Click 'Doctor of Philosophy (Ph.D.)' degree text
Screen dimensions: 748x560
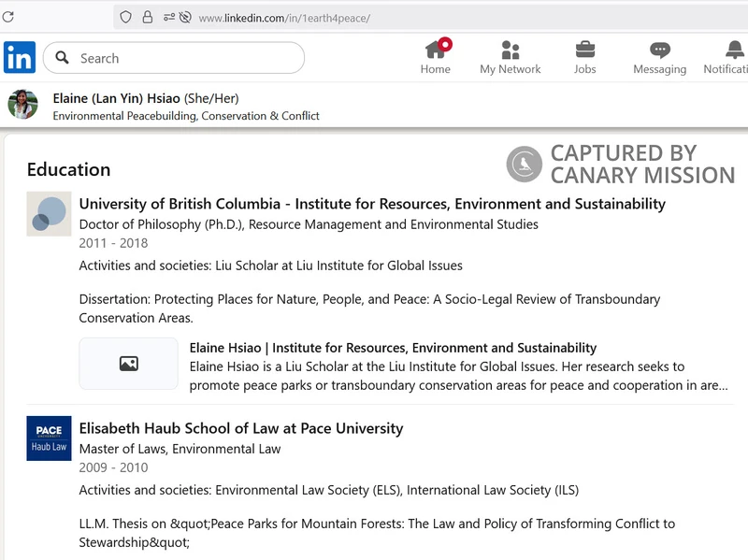(309, 224)
